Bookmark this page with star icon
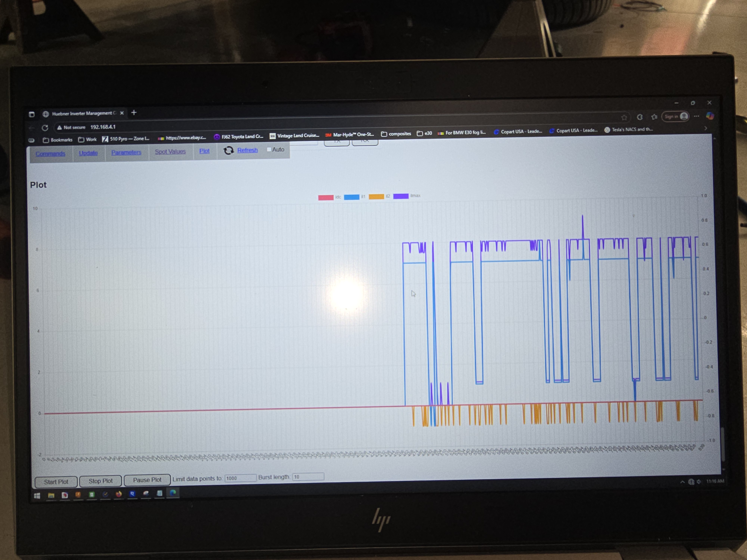747x560 pixels. [x=624, y=117]
